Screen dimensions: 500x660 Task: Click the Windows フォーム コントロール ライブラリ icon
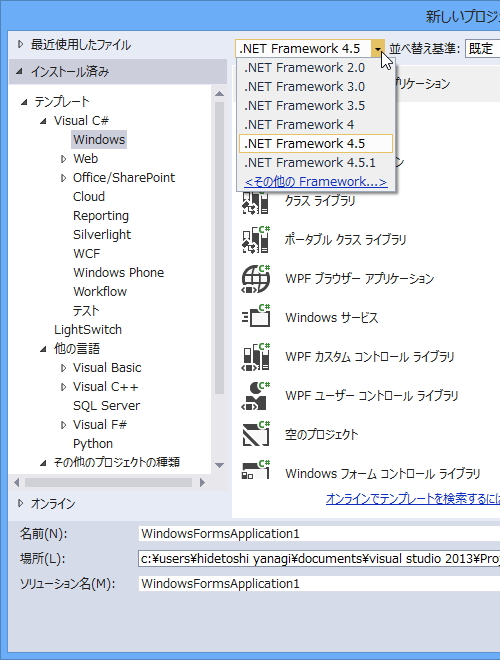(x=255, y=469)
